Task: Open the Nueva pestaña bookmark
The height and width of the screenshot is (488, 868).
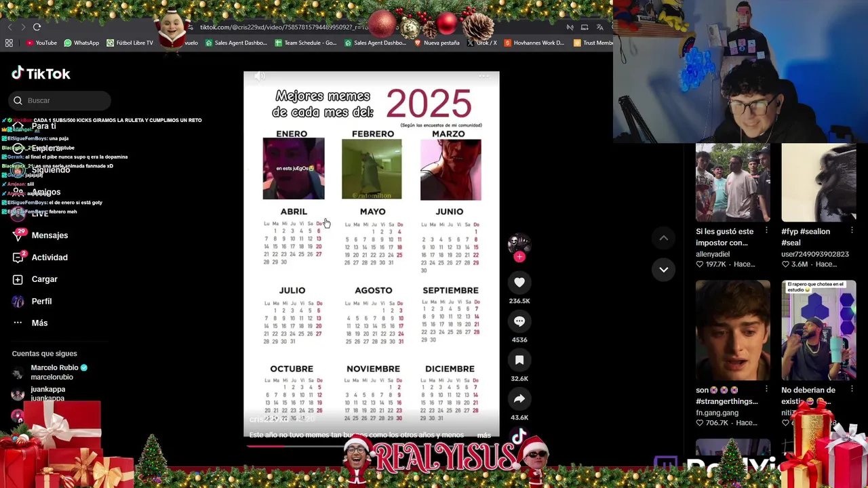Action: [436, 43]
